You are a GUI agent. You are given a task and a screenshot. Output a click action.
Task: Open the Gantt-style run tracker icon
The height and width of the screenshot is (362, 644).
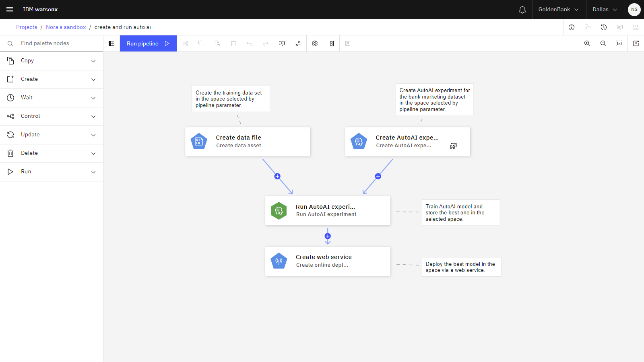click(588, 27)
